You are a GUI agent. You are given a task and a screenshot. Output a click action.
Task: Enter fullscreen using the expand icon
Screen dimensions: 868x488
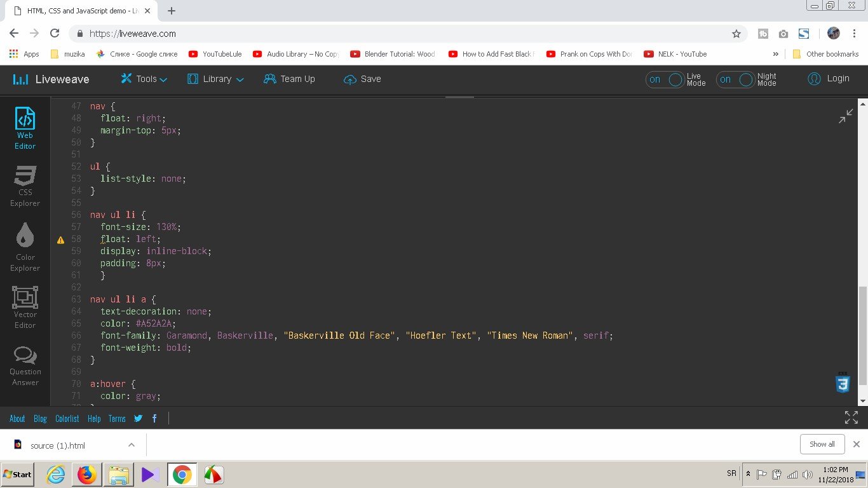[x=851, y=417]
